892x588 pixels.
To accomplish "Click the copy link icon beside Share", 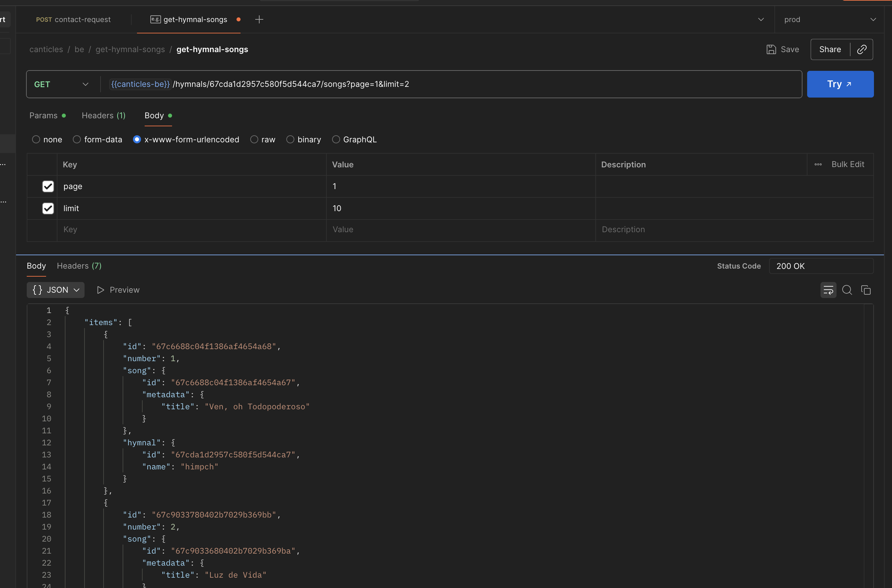I will coord(862,49).
